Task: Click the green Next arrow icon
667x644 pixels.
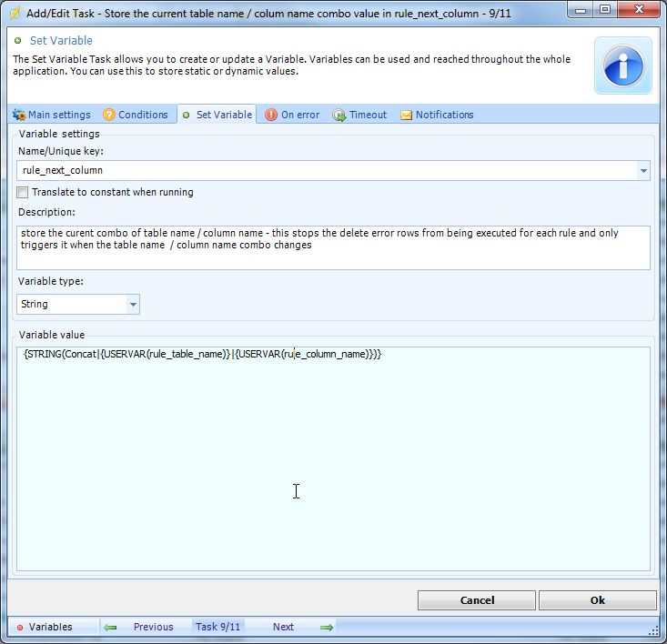Action: click(x=327, y=627)
